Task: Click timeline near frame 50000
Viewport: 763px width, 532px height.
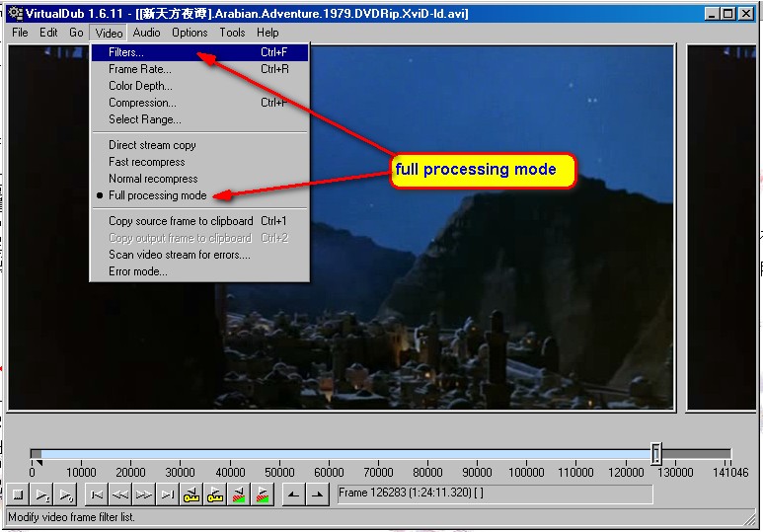Action: [x=279, y=455]
